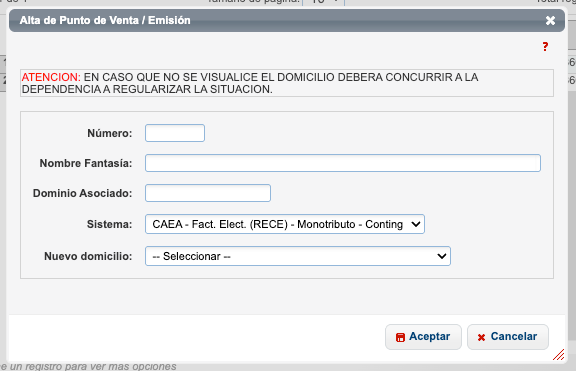Click the Sistema label text
The height and width of the screenshot is (371, 576).
pos(109,224)
